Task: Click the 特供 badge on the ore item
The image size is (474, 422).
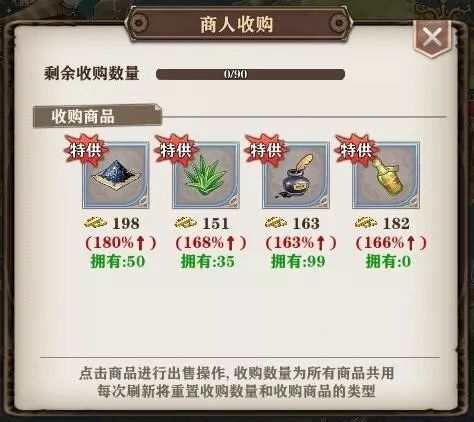Action: 86,150
